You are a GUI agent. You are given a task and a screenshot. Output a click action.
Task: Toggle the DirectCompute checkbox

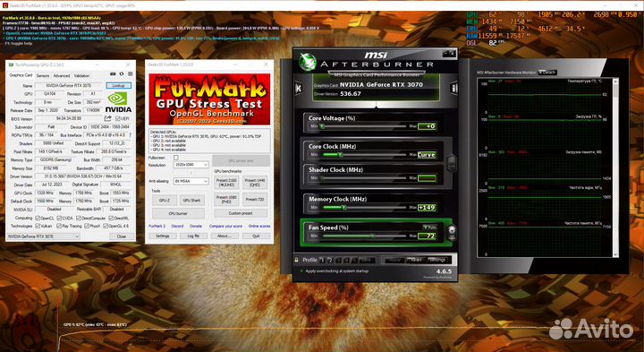tap(80, 218)
